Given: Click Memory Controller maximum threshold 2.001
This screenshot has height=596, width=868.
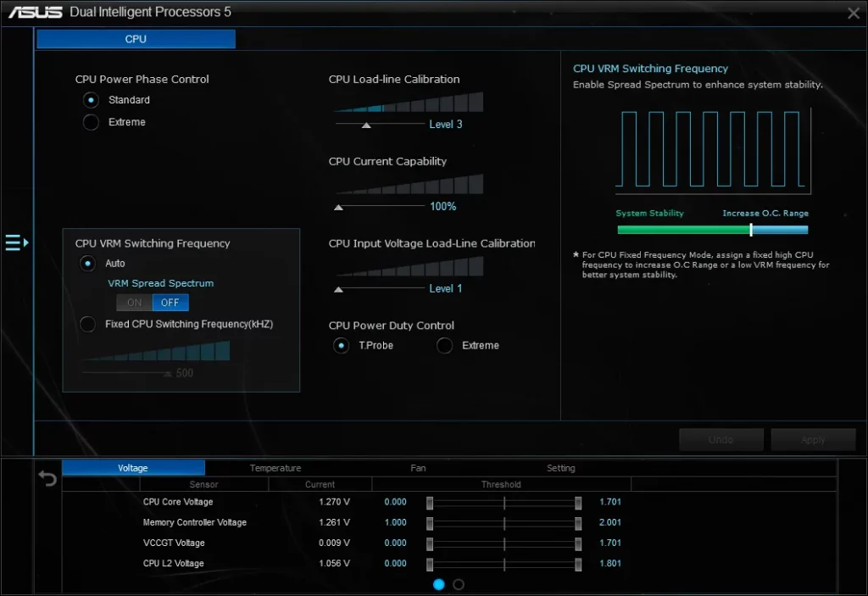Looking at the screenshot, I should 610,523.
